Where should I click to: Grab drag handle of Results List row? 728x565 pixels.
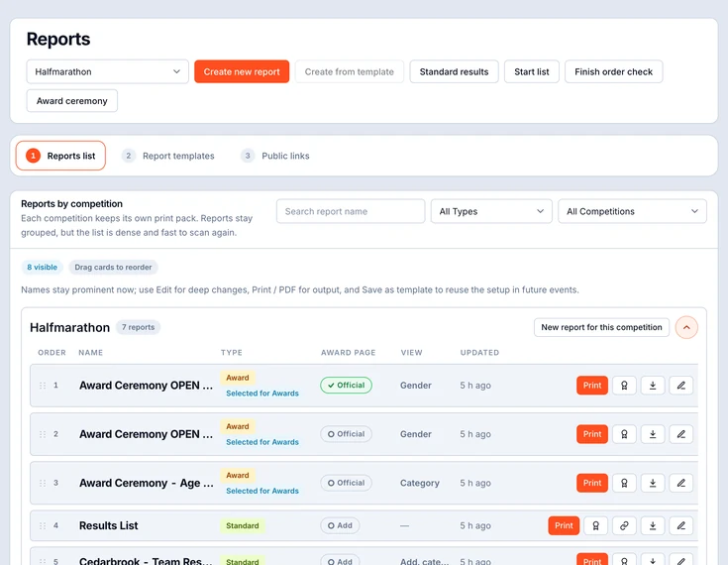pos(43,525)
